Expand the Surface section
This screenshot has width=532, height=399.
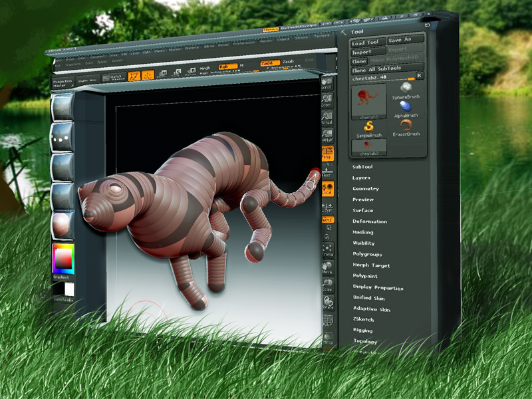362,210
